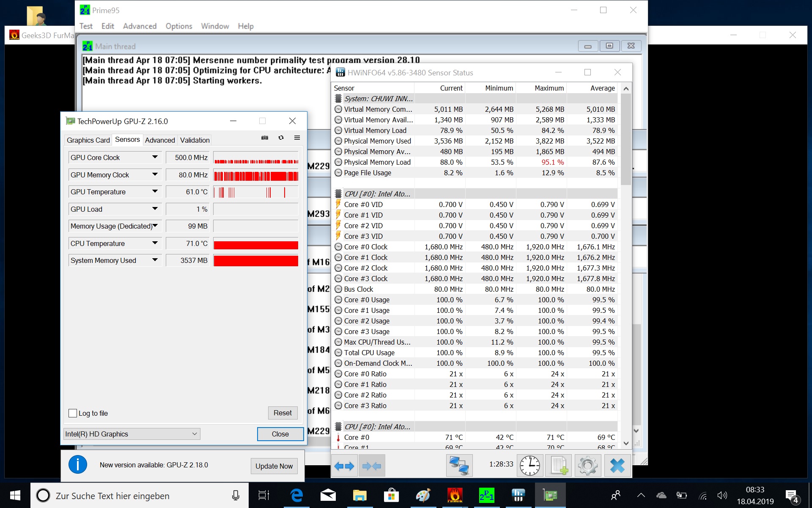Select Total CPU Usage sensor row
Viewport: 812px width, 508px height.
click(474, 353)
